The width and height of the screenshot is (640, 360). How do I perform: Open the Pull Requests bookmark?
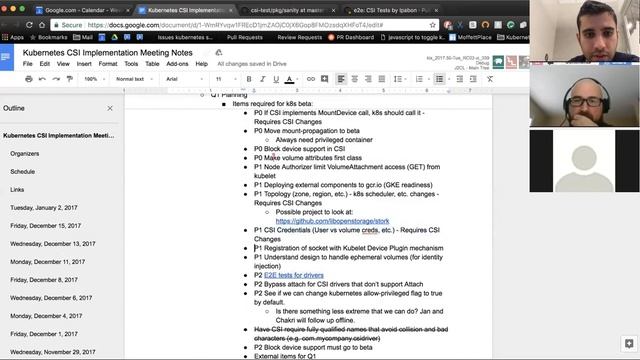244,37
